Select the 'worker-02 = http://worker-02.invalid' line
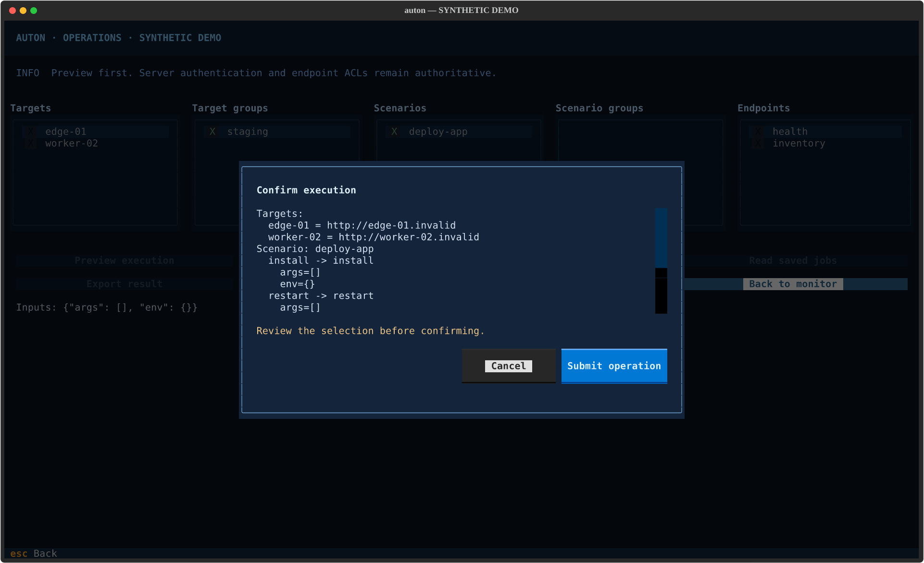924x563 pixels. [x=374, y=237]
